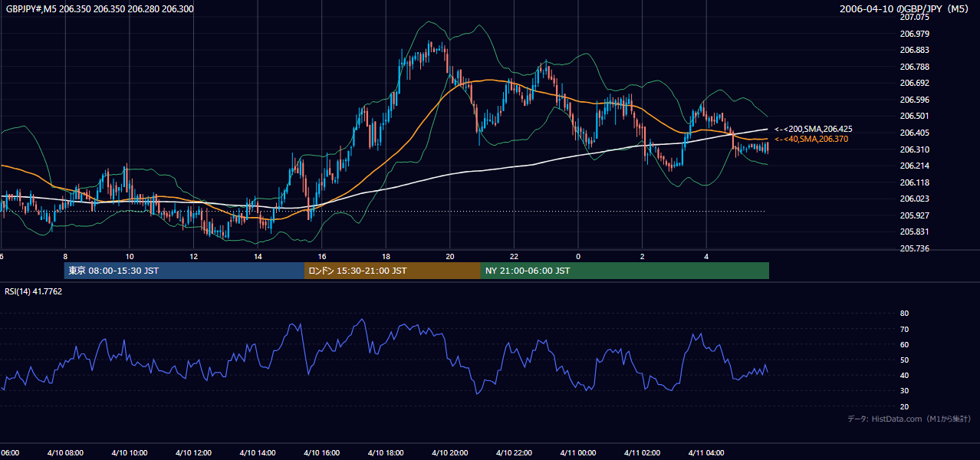Viewport: 980px width, 460px height.
Task: Click hour tick 10 under price chart
Action: coord(130,257)
